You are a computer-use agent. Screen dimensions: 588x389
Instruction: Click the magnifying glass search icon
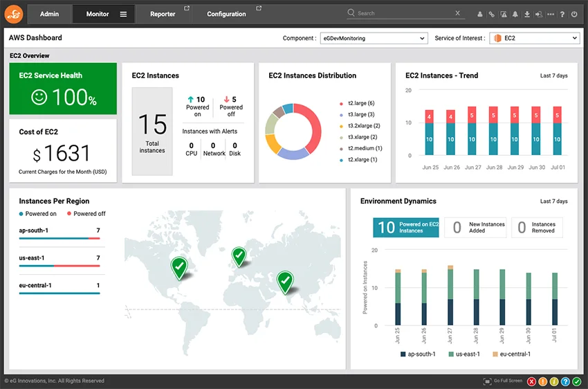351,12
